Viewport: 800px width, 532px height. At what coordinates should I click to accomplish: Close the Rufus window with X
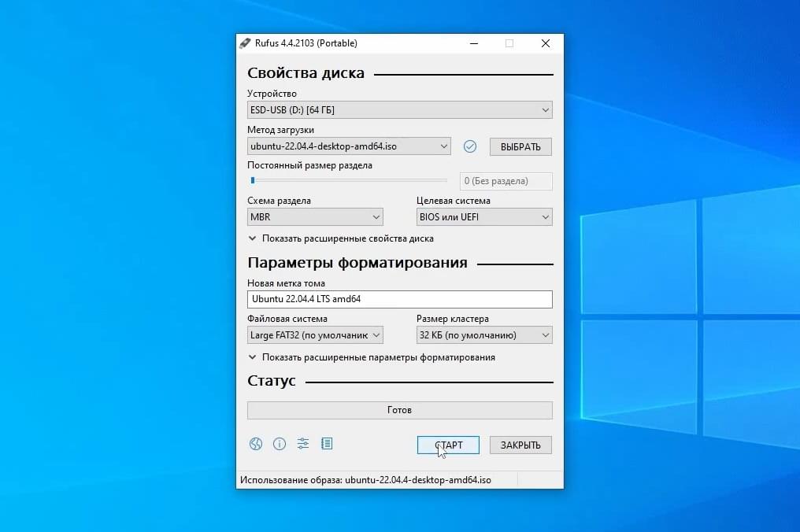click(x=546, y=43)
